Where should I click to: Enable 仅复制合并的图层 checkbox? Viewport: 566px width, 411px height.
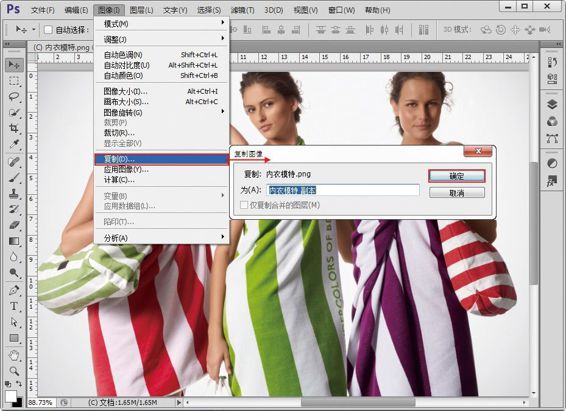click(244, 205)
